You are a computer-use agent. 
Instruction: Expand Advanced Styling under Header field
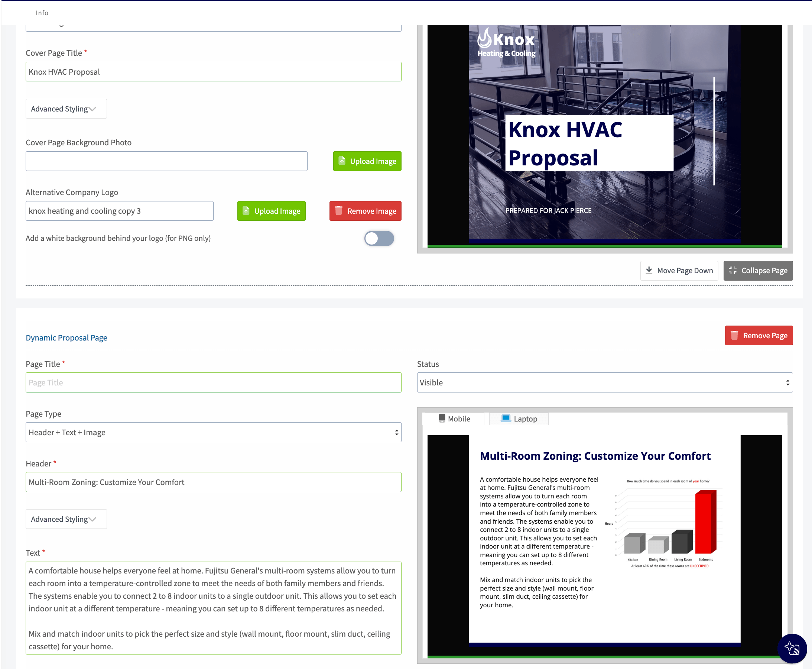(x=66, y=519)
